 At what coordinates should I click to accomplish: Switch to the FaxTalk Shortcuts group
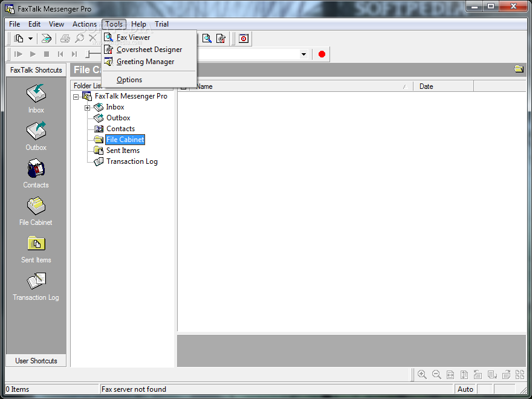pos(36,70)
